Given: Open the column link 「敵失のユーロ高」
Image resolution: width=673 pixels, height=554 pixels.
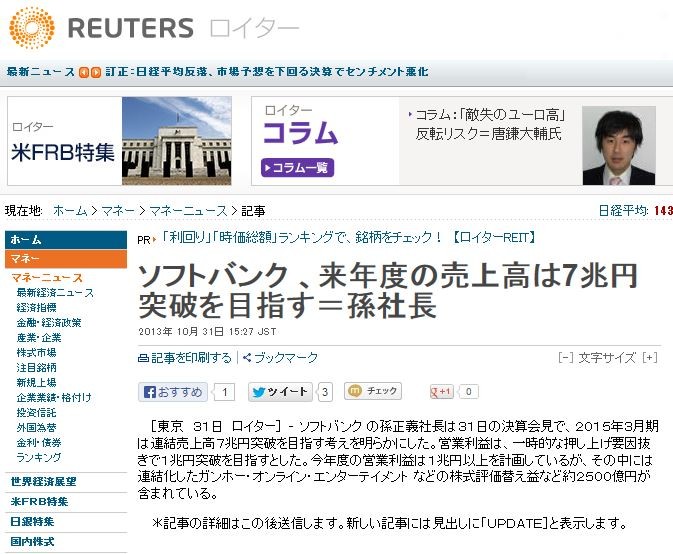Looking at the screenshot, I should [488, 124].
